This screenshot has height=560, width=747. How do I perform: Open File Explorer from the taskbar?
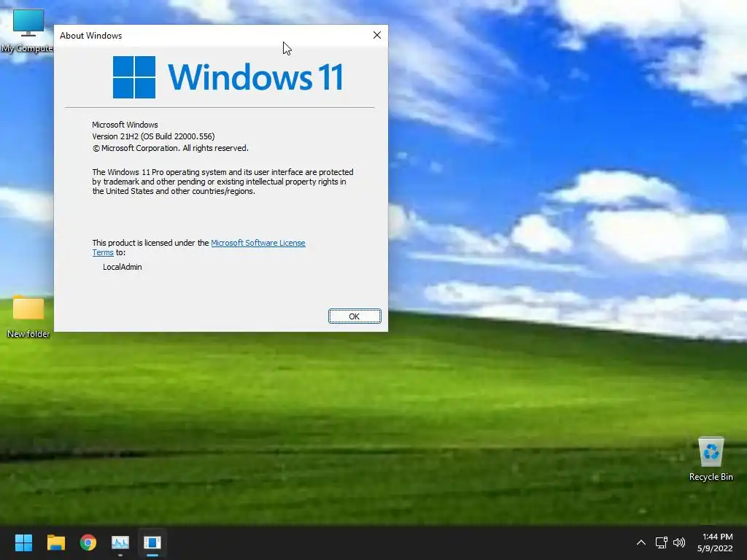click(55, 542)
